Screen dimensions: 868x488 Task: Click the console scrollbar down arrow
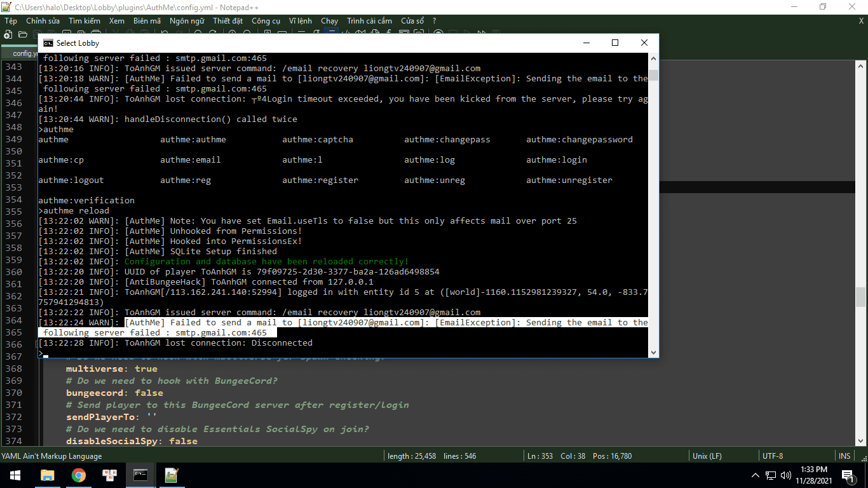pos(653,352)
